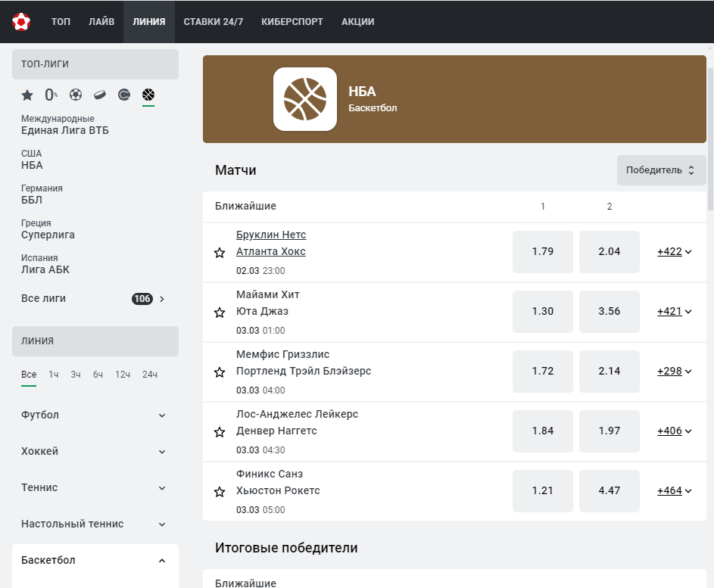Expand +298 extra markets
The height and width of the screenshot is (588, 714).
(675, 372)
